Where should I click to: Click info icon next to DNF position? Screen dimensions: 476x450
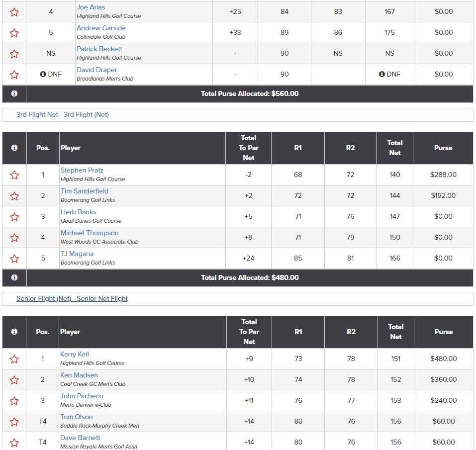pos(43,74)
